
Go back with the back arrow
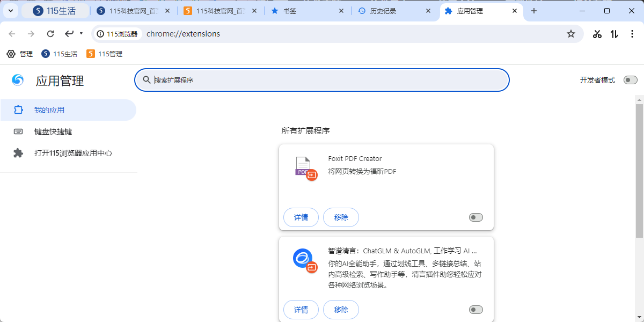12,34
